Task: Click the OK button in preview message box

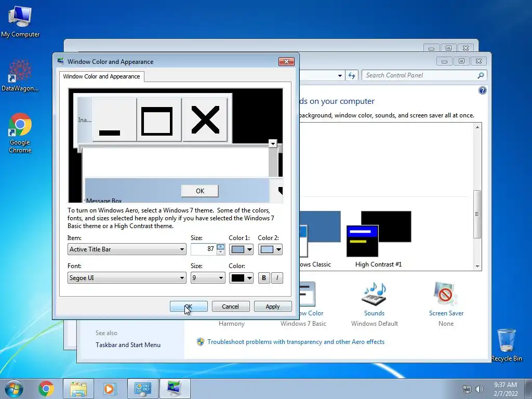Action: pyautogui.click(x=200, y=191)
